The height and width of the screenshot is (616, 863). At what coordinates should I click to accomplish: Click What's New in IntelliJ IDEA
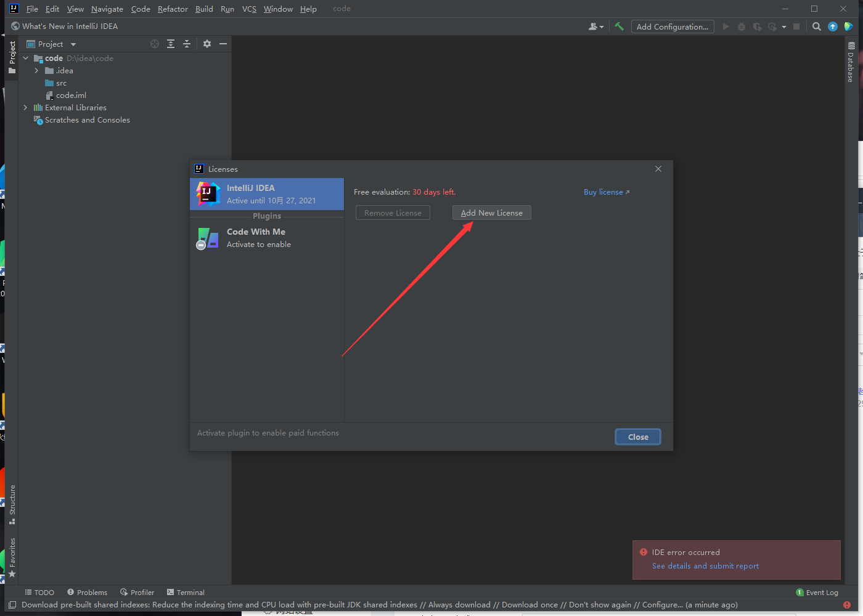pyautogui.click(x=64, y=26)
